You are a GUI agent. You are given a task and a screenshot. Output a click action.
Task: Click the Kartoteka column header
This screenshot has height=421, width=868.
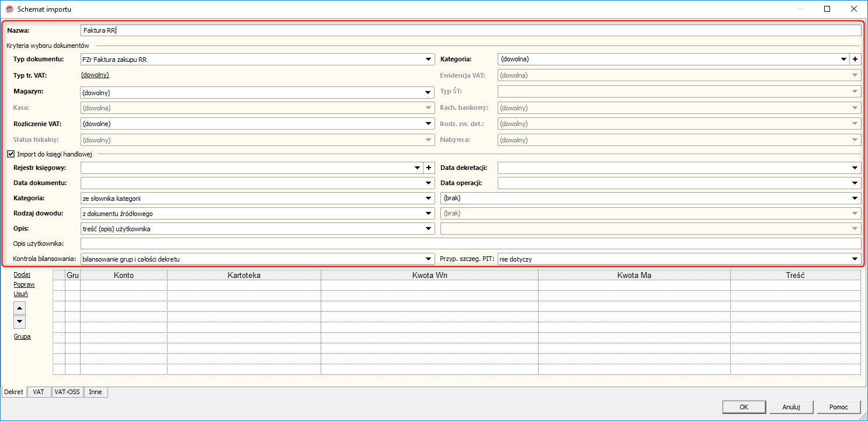(x=244, y=275)
